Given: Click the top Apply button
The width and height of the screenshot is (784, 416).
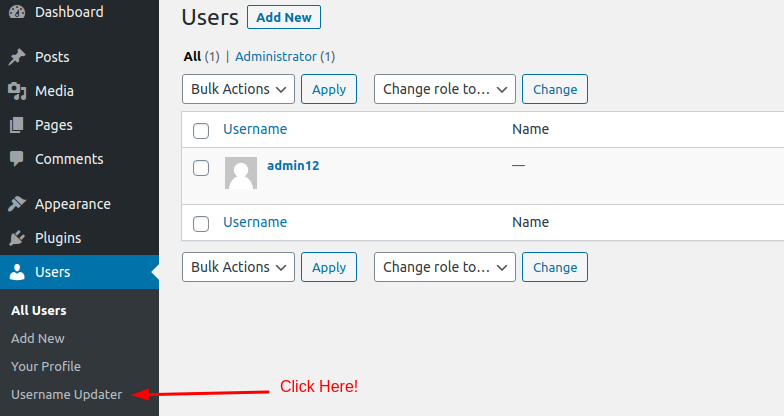Looking at the screenshot, I should coord(329,89).
